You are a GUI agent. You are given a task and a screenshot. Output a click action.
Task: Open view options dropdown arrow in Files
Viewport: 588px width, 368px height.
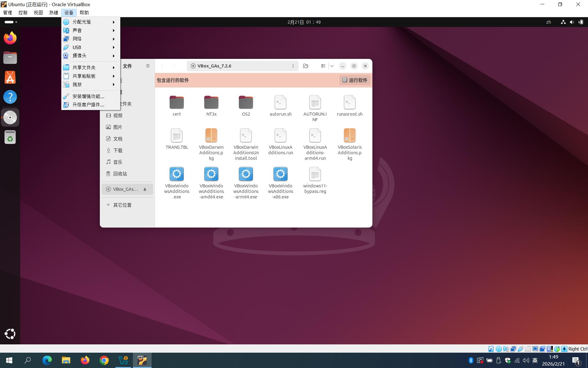click(x=332, y=66)
